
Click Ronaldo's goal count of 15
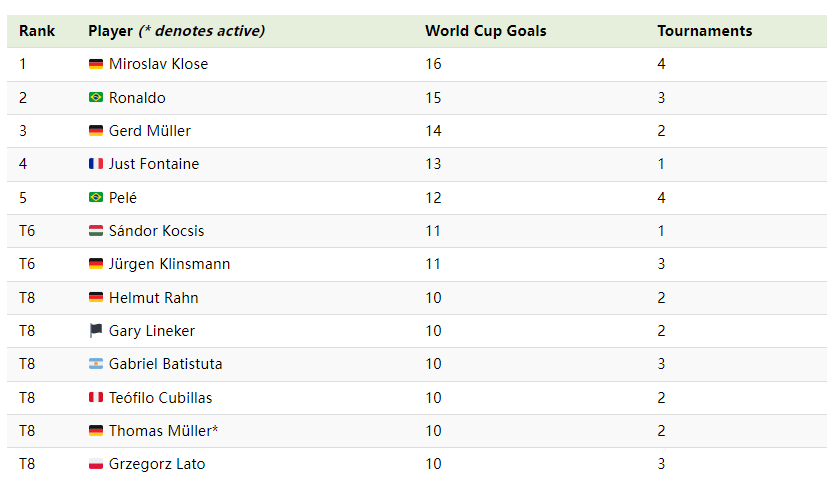pos(433,98)
